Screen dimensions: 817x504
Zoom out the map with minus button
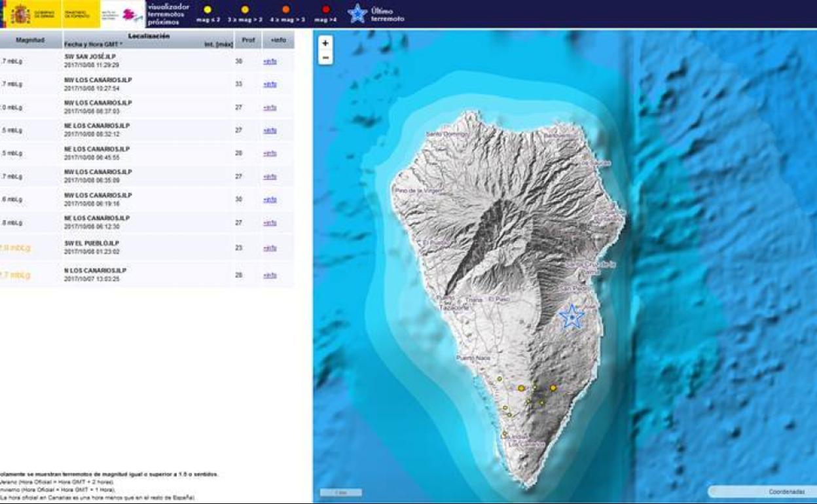325,58
